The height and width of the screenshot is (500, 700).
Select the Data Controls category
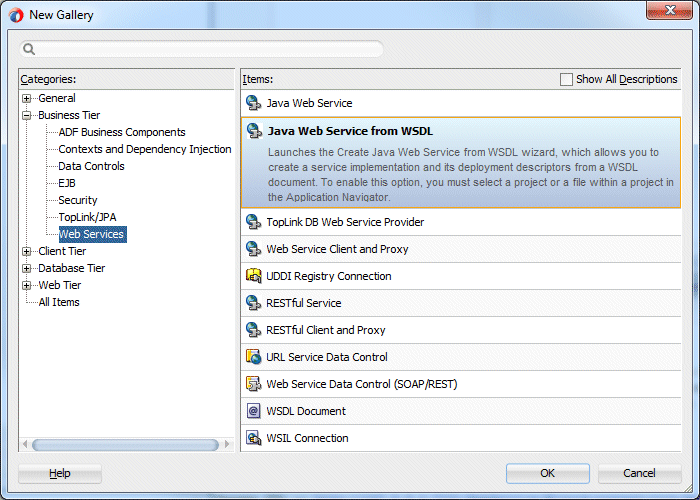(92, 166)
